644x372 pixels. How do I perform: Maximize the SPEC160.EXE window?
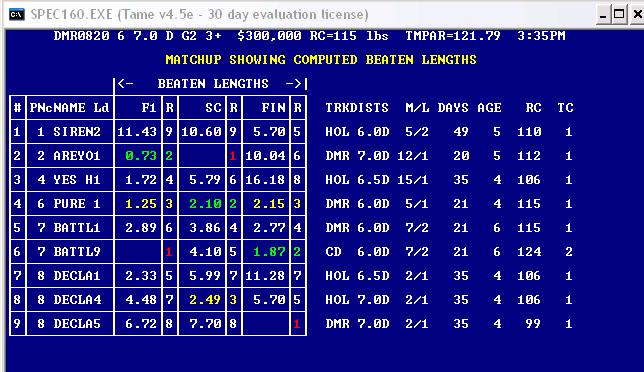click(619, 15)
